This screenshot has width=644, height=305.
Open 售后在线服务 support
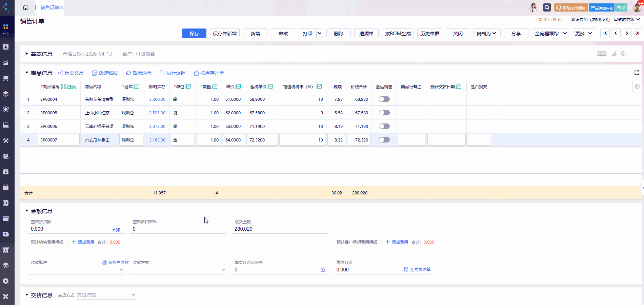click(x=571, y=7)
